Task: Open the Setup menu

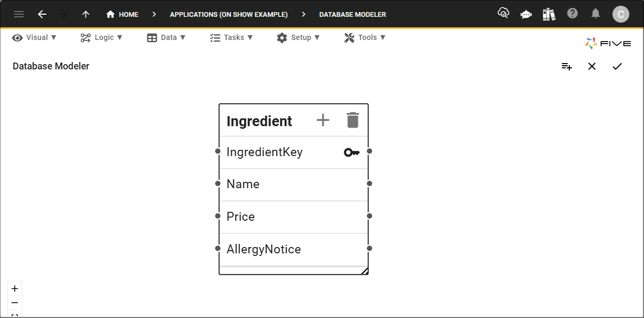Action: point(298,37)
